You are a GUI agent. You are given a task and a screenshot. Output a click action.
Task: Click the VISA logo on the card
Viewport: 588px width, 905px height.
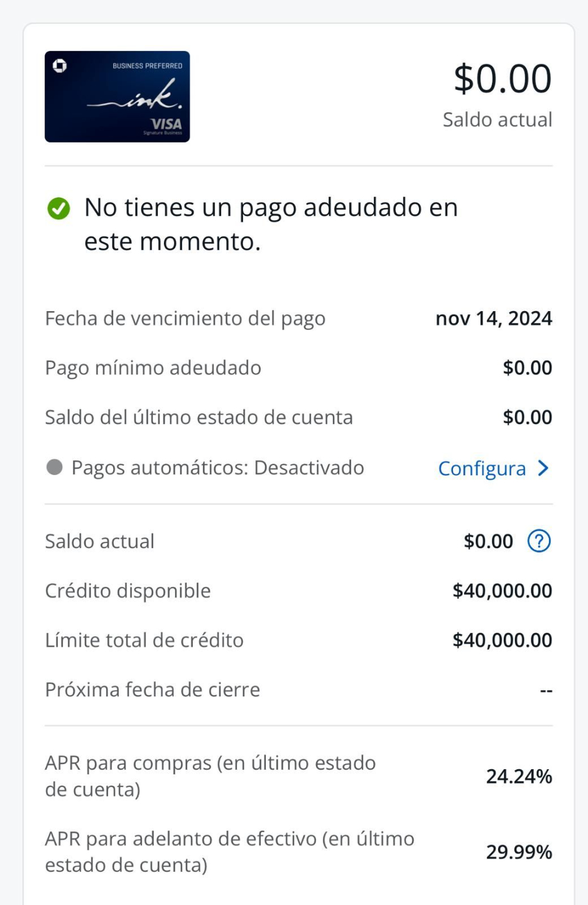coord(166,124)
